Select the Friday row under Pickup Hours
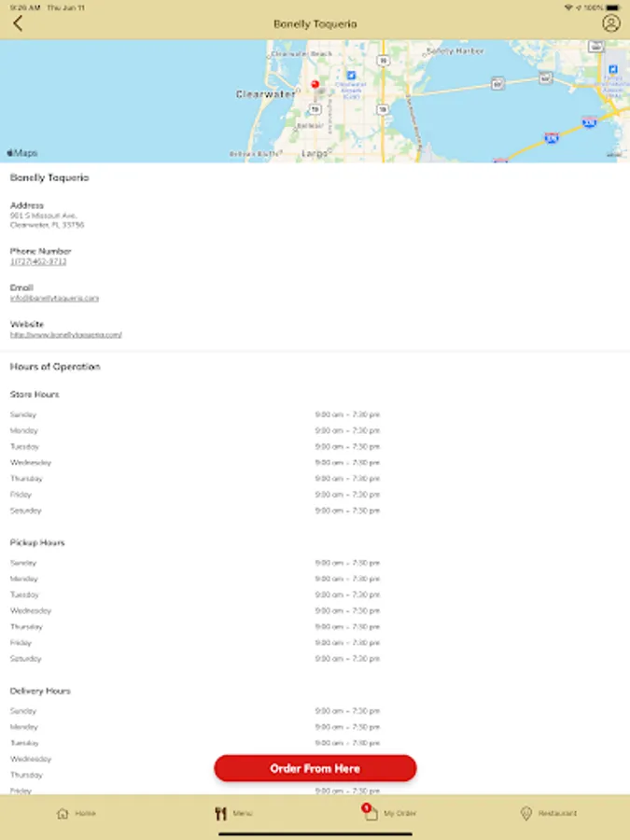Image resolution: width=630 pixels, height=840 pixels. (x=195, y=643)
